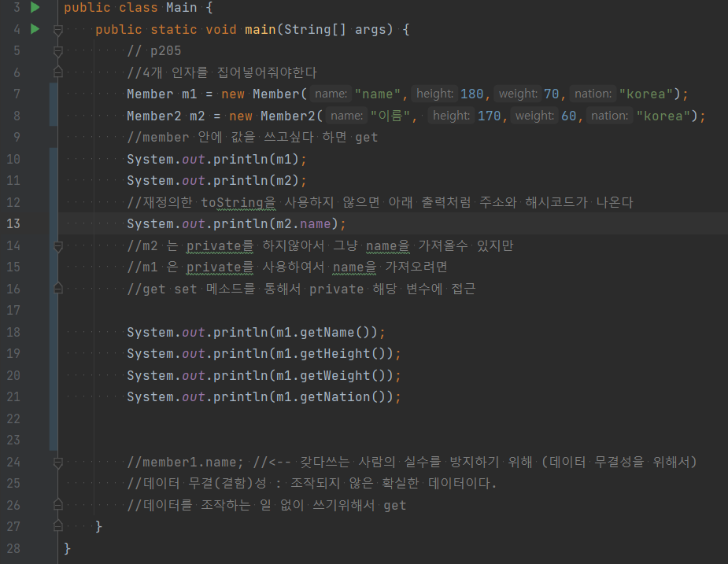The width and height of the screenshot is (728, 564).
Task: Click the name: parameter hint on line 7
Action: pyautogui.click(x=331, y=94)
